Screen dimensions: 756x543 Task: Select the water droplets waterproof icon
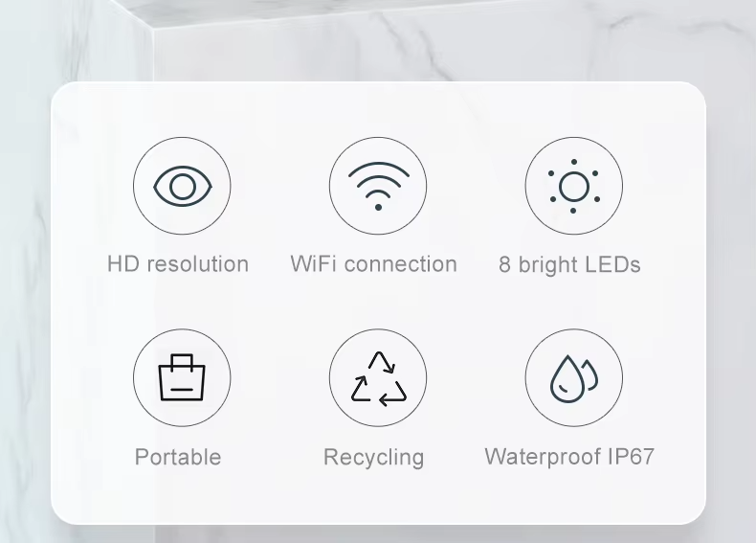574,379
